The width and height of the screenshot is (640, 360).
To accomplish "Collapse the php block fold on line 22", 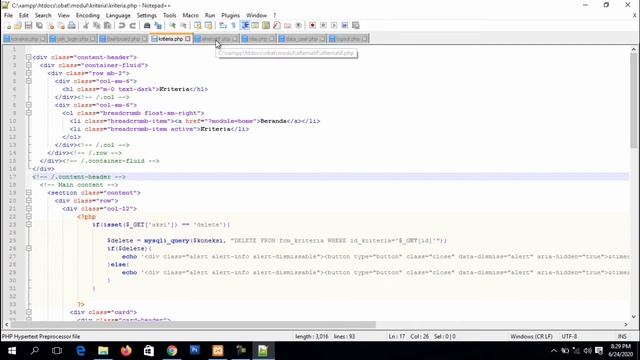I will [29, 217].
